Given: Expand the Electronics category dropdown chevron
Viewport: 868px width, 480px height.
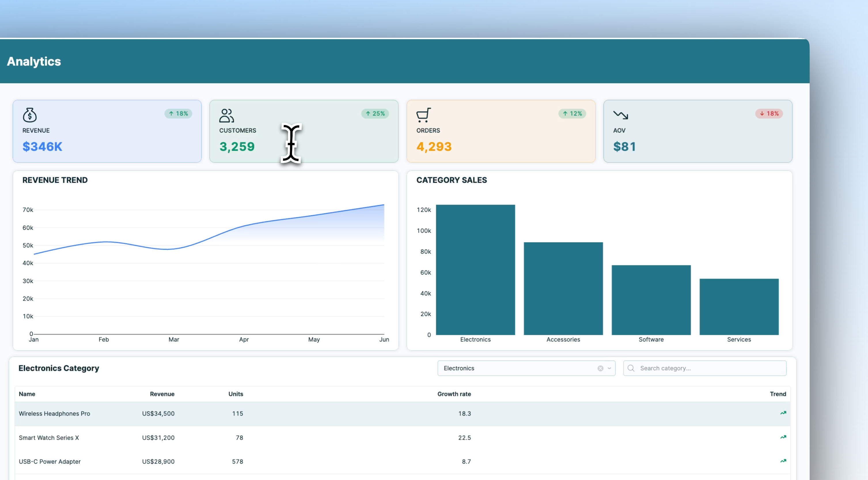Looking at the screenshot, I should 609,368.
